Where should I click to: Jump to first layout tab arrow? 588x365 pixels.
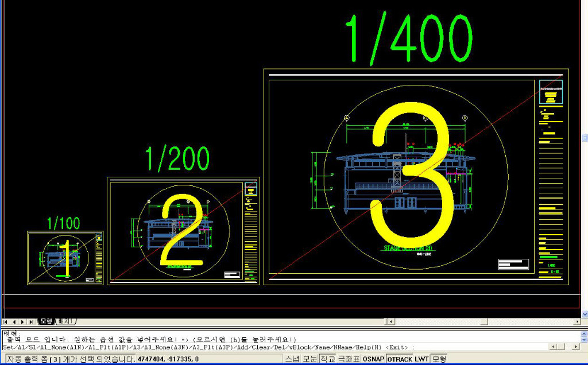(x=6, y=322)
